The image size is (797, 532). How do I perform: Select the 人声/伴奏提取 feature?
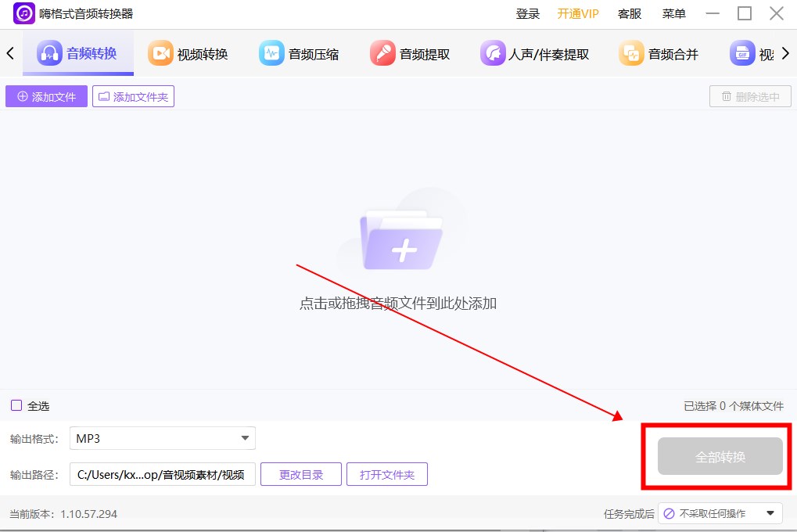535,52
